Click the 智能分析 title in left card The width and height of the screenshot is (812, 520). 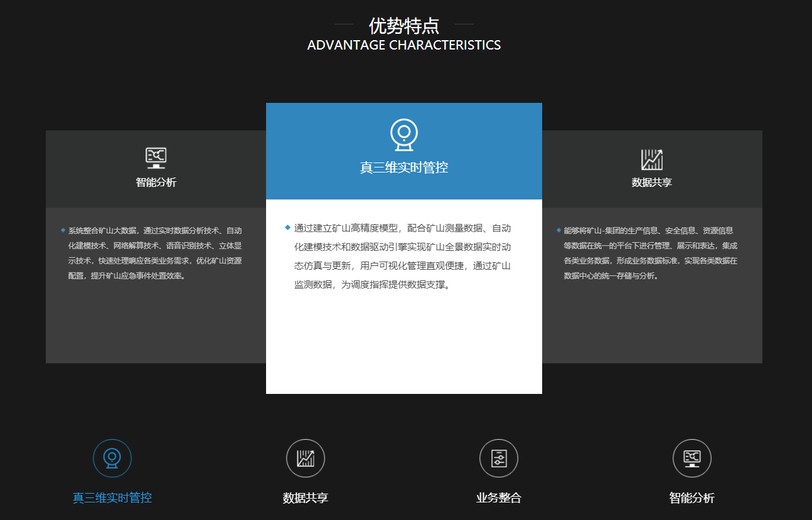156,183
